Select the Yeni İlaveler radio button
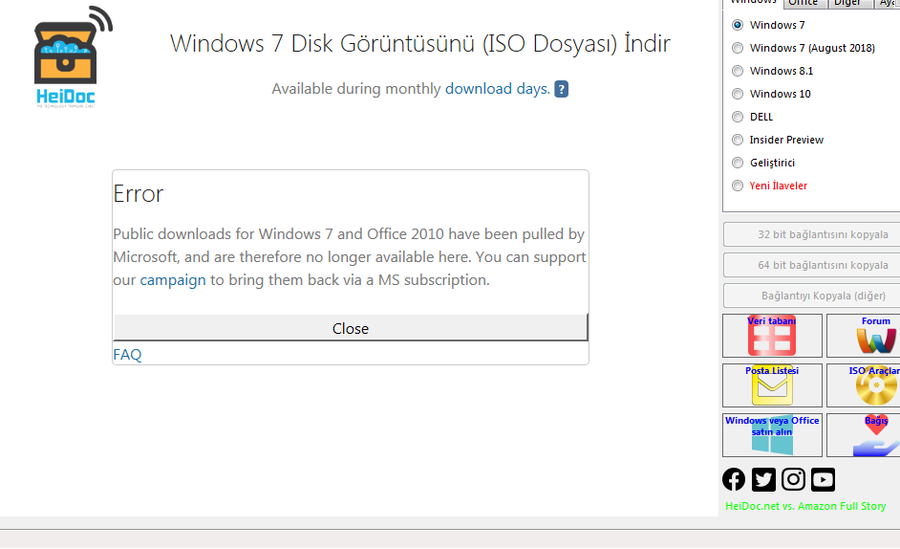Viewport: 900px width, 549px height. coord(738,185)
